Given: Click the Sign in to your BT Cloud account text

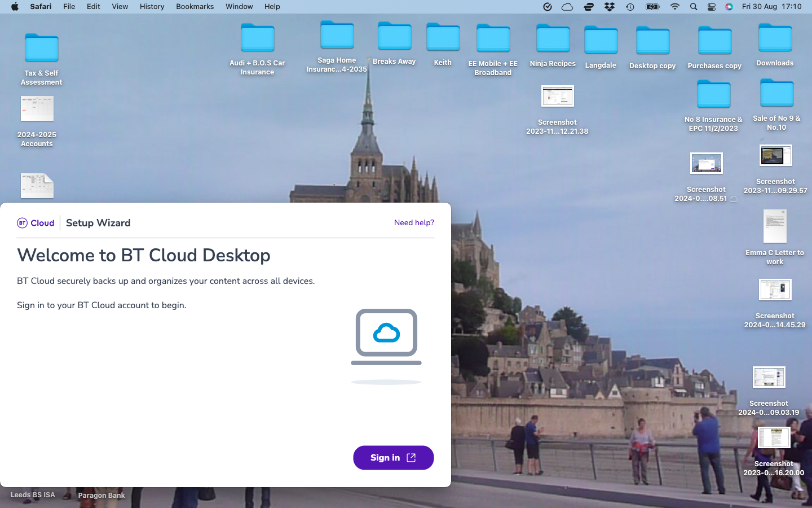Looking at the screenshot, I should [101, 305].
